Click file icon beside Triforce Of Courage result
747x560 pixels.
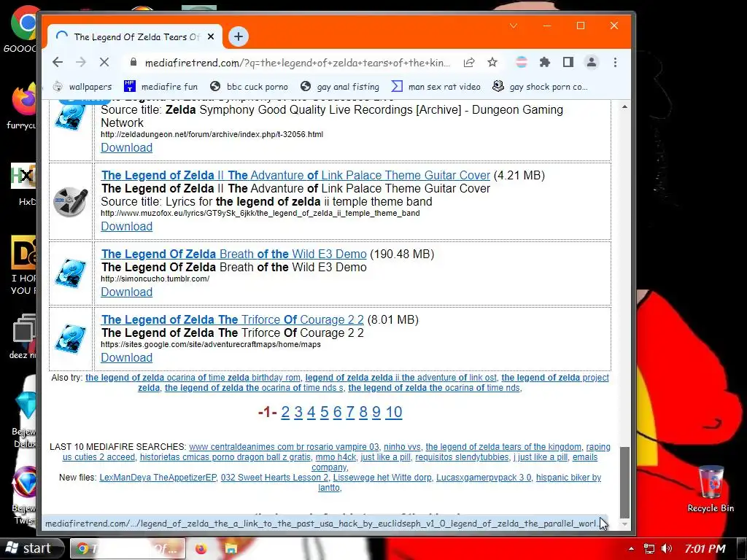tap(71, 338)
